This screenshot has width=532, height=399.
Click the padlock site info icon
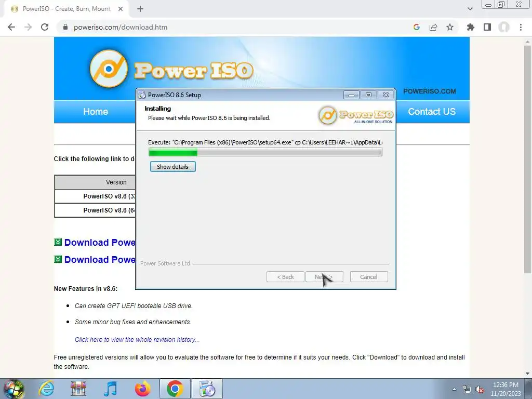[65, 27]
